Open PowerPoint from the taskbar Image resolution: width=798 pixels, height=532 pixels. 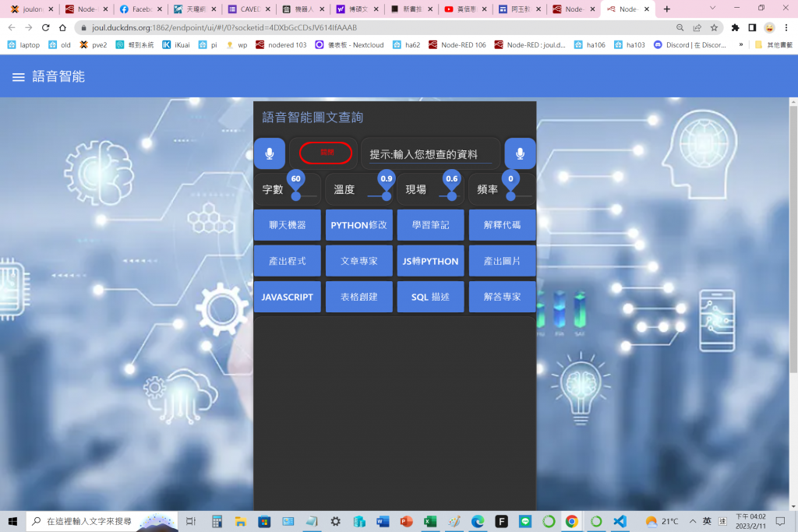(x=406, y=521)
